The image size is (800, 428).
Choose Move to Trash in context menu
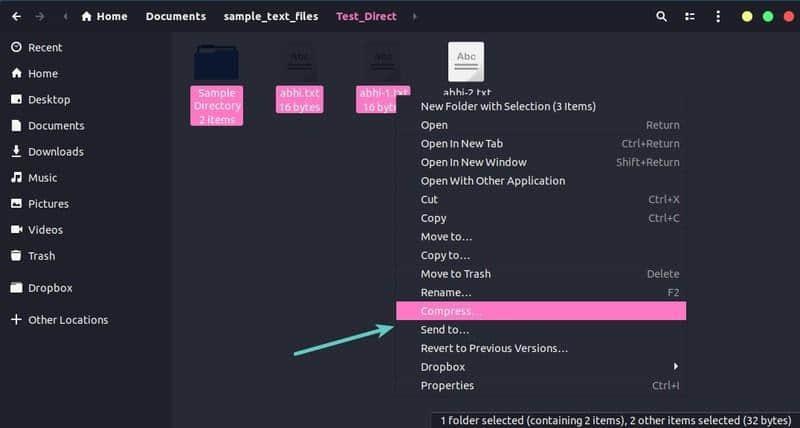pos(455,274)
